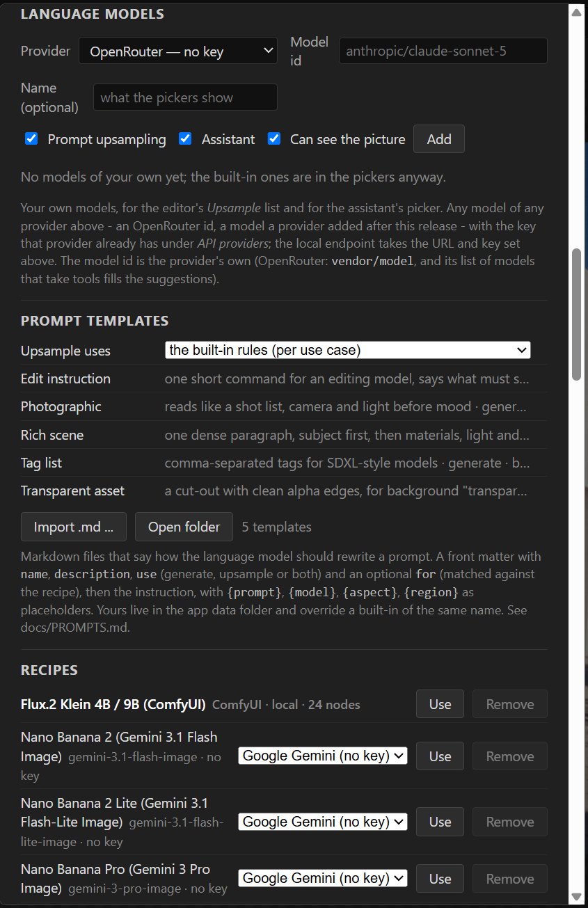Select the Edit instruction template row
The image size is (588, 908).
click(x=284, y=379)
